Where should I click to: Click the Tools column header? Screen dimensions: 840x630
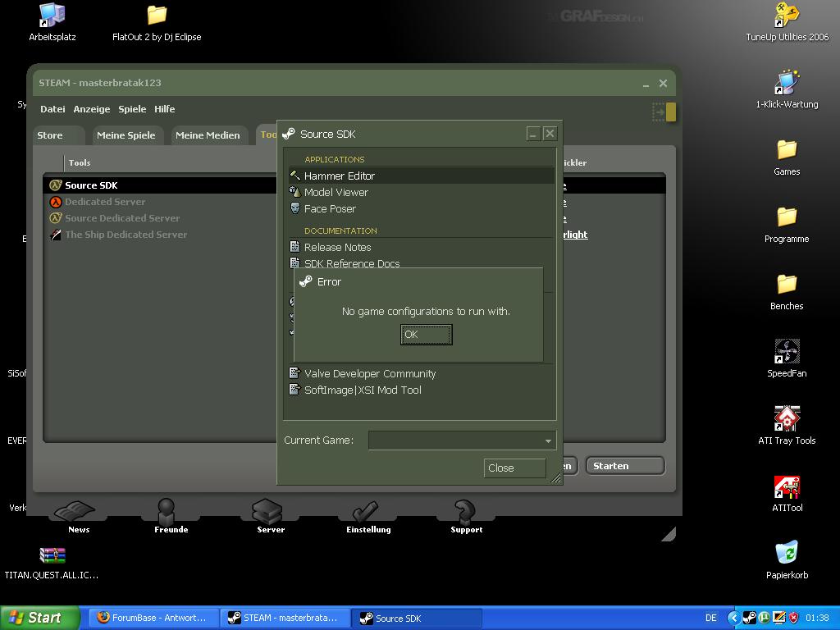tap(80, 162)
